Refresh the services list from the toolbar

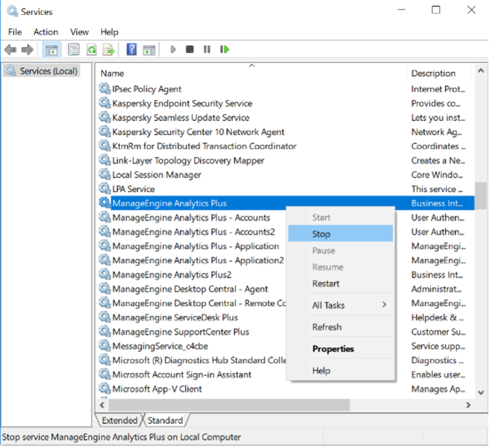tap(92, 50)
